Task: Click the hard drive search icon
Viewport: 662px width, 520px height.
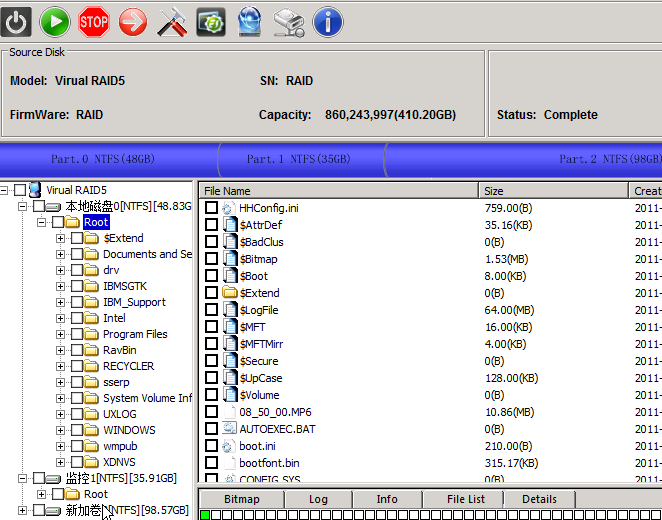Action: (x=289, y=23)
